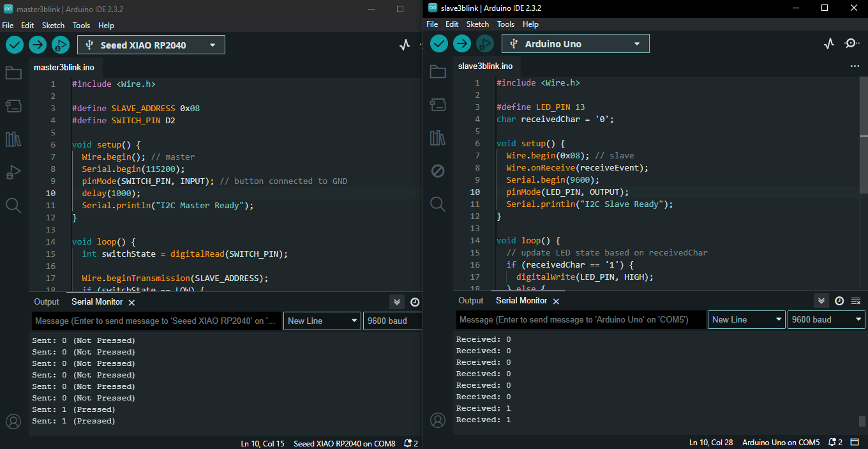Click the 'Ln 10, Col 15' cursor position

pyautogui.click(x=263, y=443)
